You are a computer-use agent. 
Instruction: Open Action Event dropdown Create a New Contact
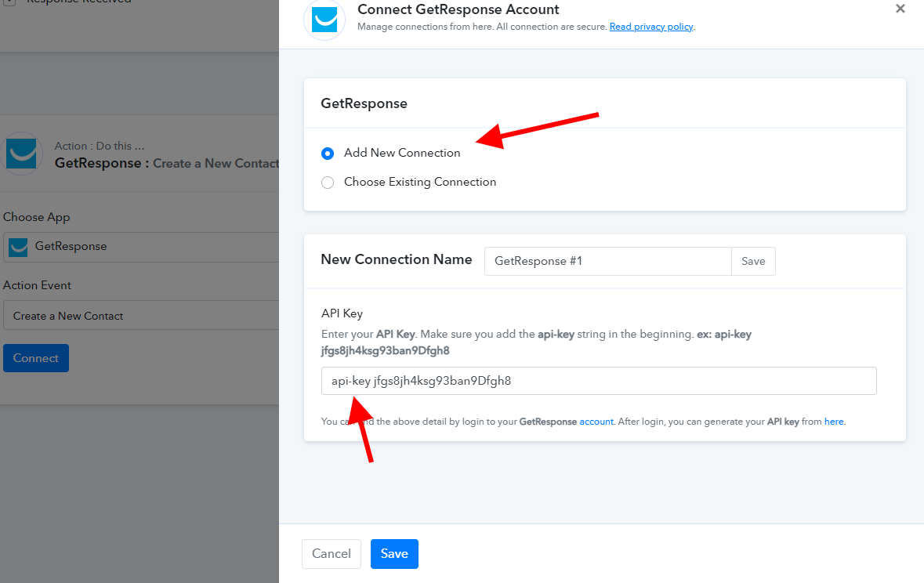click(x=141, y=315)
